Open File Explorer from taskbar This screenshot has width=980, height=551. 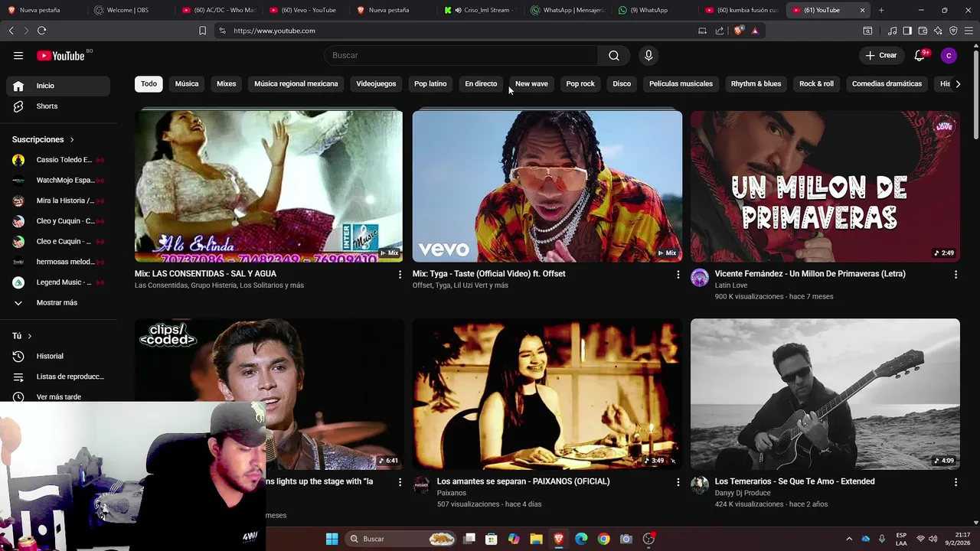click(x=536, y=539)
